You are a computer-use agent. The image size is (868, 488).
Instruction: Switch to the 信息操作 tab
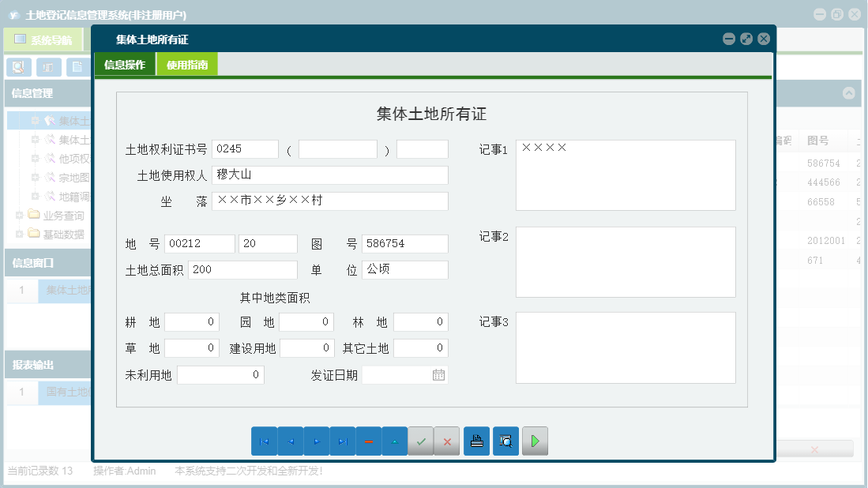pyautogui.click(x=125, y=65)
